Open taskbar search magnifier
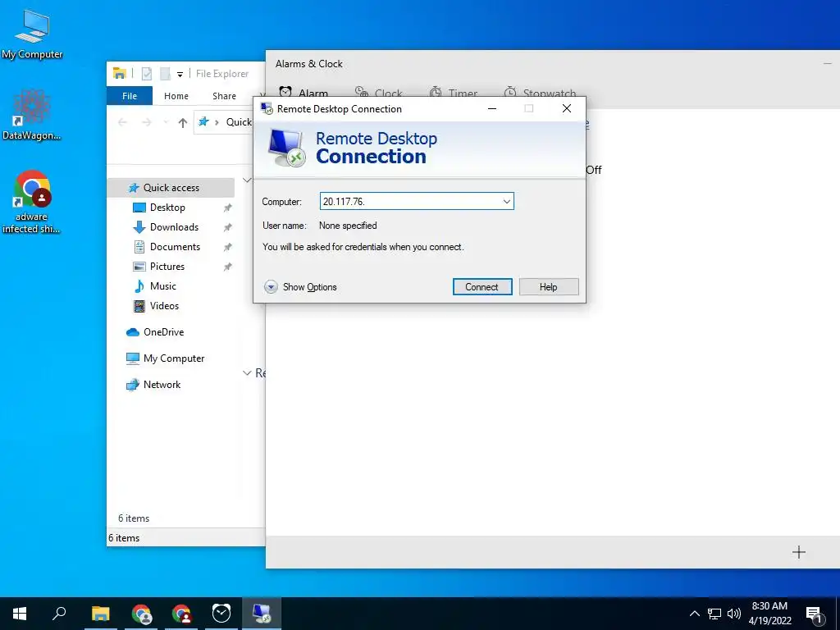This screenshot has height=630, width=840. point(59,614)
